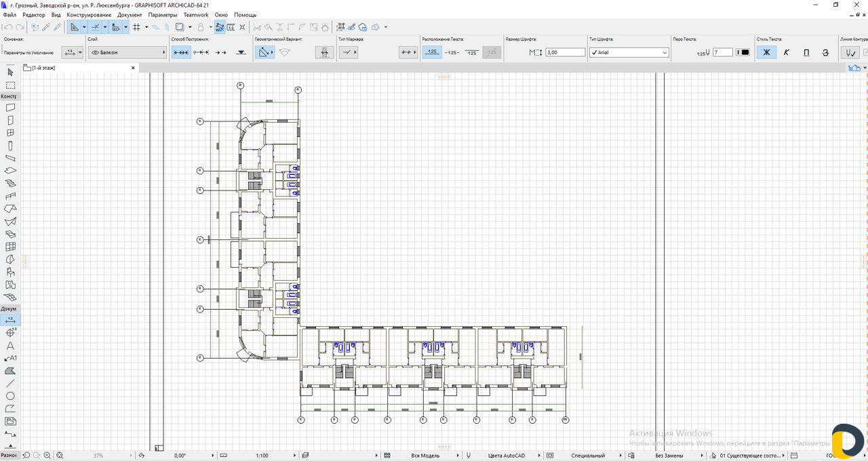Click the text height icon beside 3,00
Image resolution: width=868 pixels, height=461 pixels.
(536, 52)
